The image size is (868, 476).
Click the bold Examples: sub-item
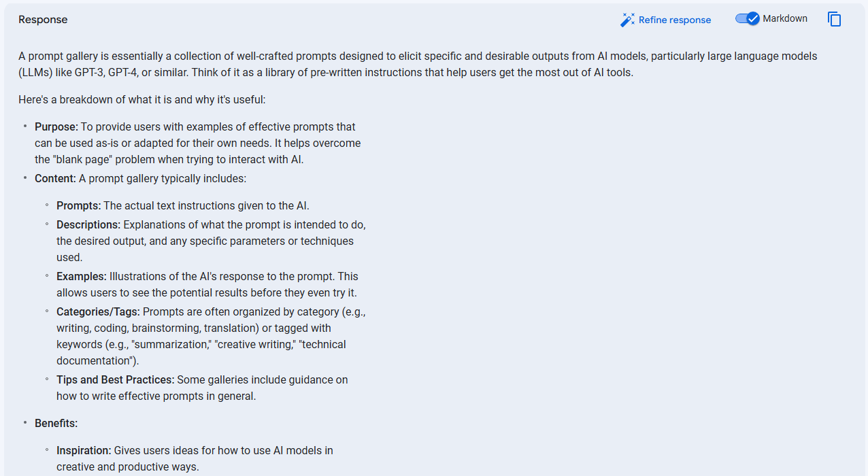pyautogui.click(x=82, y=277)
